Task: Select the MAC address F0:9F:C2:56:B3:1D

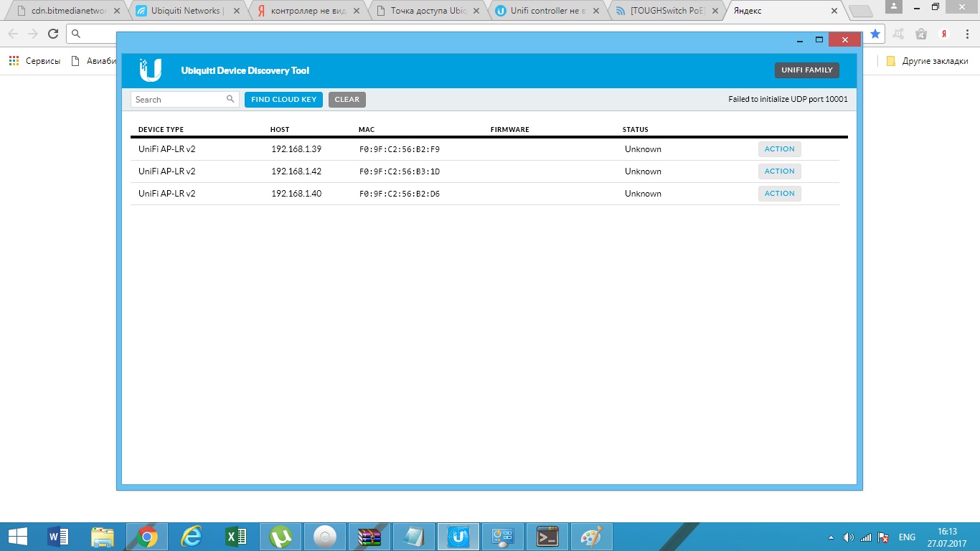Action: pos(400,172)
